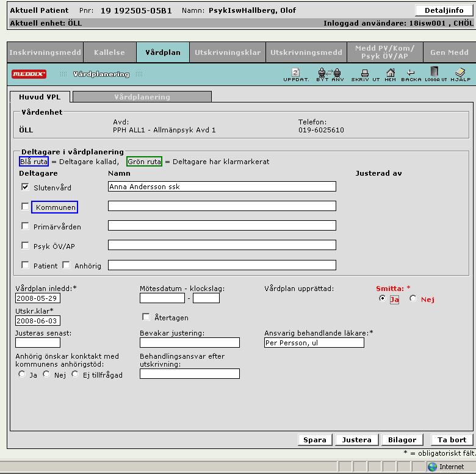The width and height of the screenshot is (476, 474).
Task: Click the Ta bort button
Action: click(452, 440)
